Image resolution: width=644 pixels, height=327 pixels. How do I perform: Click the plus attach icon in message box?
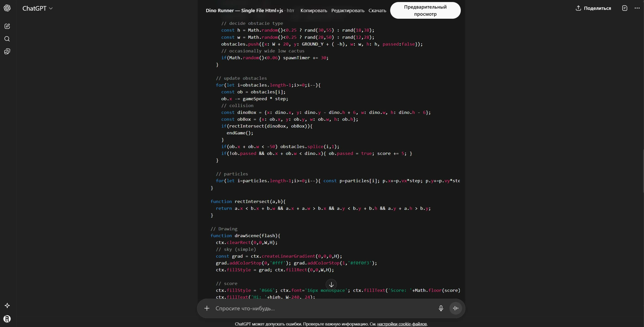coord(207,308)
